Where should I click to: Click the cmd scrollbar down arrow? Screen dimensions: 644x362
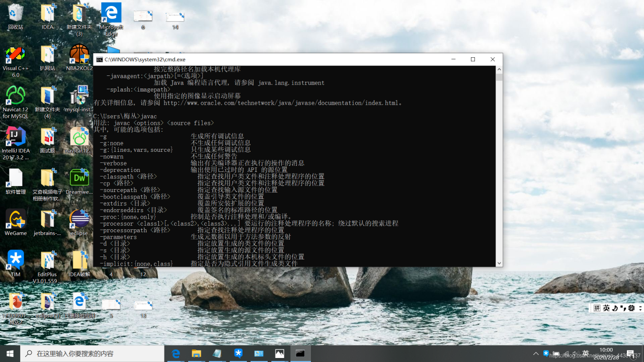click(499, 263)
